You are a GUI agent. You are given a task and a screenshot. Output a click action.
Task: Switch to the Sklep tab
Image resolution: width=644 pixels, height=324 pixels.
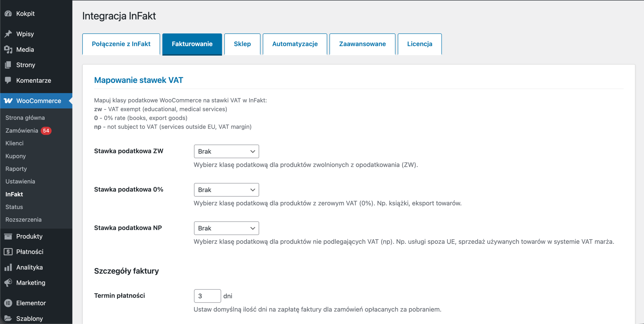pos(242,44)
